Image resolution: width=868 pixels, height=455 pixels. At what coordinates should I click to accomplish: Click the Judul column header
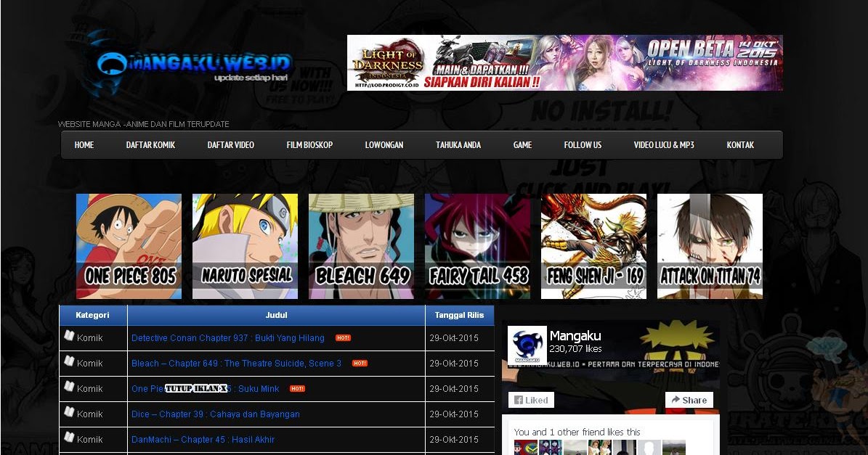[x=276, y=315]
